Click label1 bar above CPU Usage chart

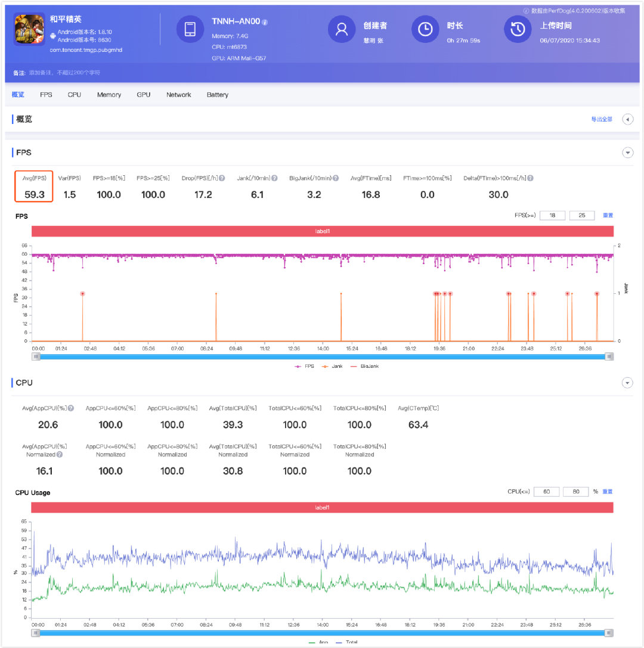click(322, 507)
